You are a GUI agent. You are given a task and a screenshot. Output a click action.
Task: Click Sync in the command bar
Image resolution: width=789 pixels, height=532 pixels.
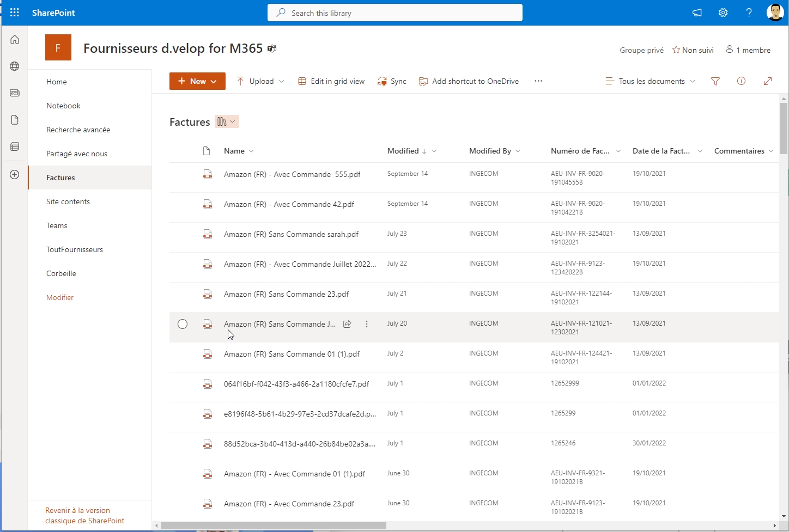coord(392,81)
